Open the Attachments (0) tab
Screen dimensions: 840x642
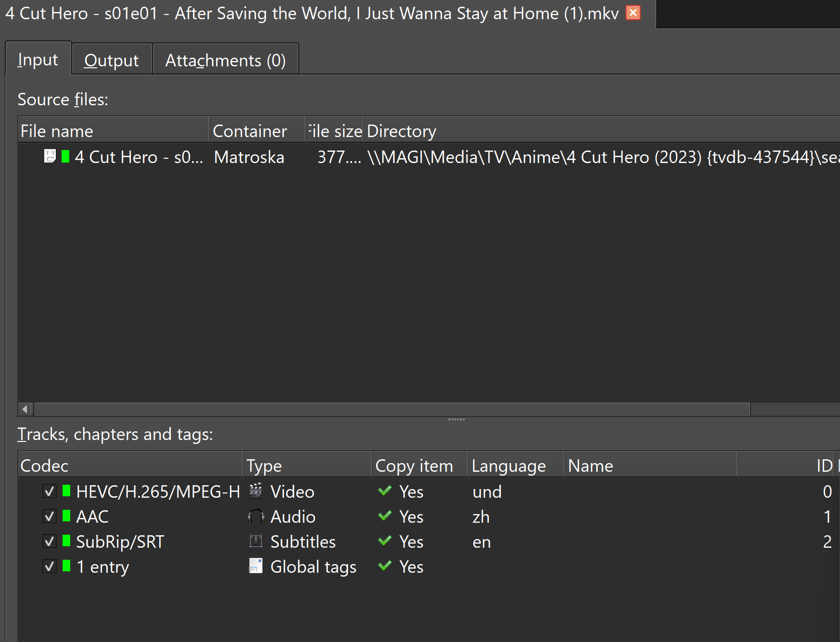click(x=225, y=61)
